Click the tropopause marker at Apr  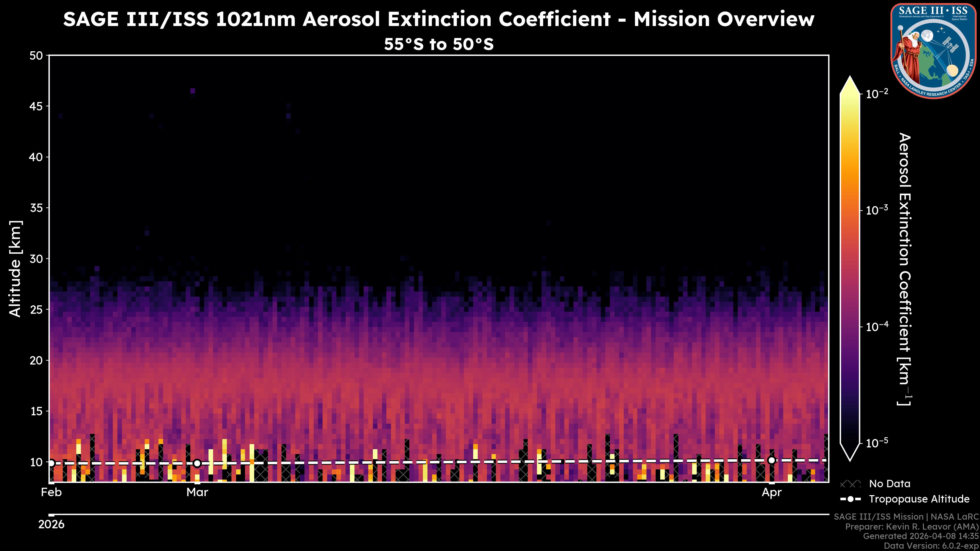(x=771, y=460)
